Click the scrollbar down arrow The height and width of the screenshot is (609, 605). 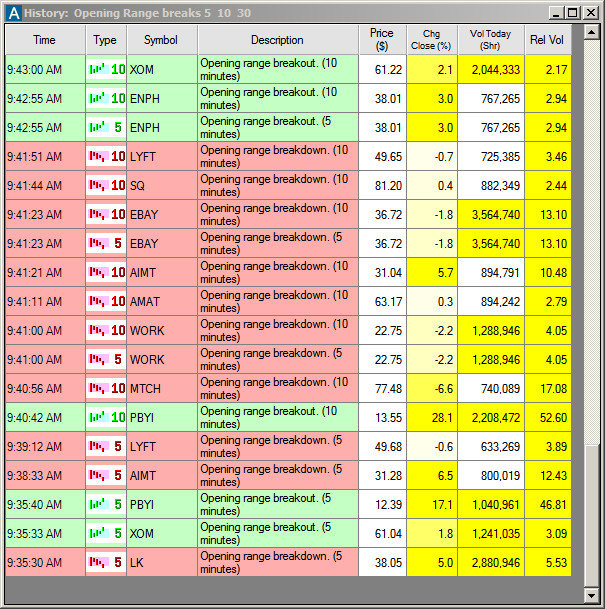coord(591,595)
